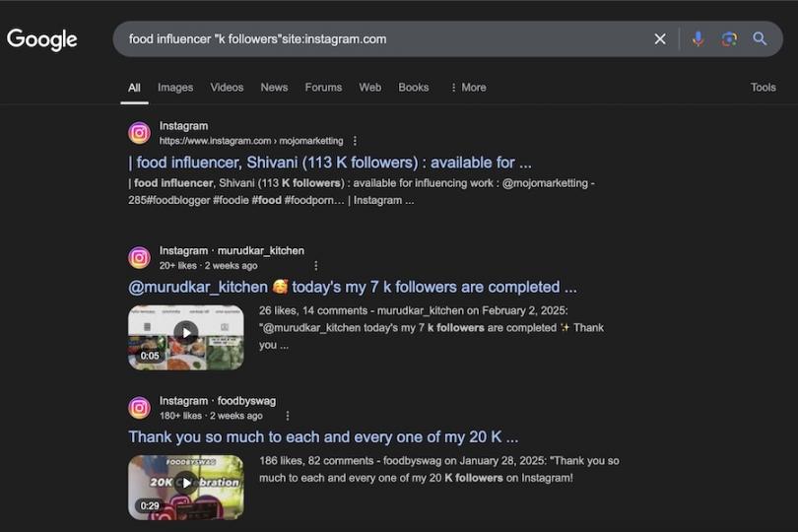Select the All tab

pyautogui.click(x=134, y=88)
